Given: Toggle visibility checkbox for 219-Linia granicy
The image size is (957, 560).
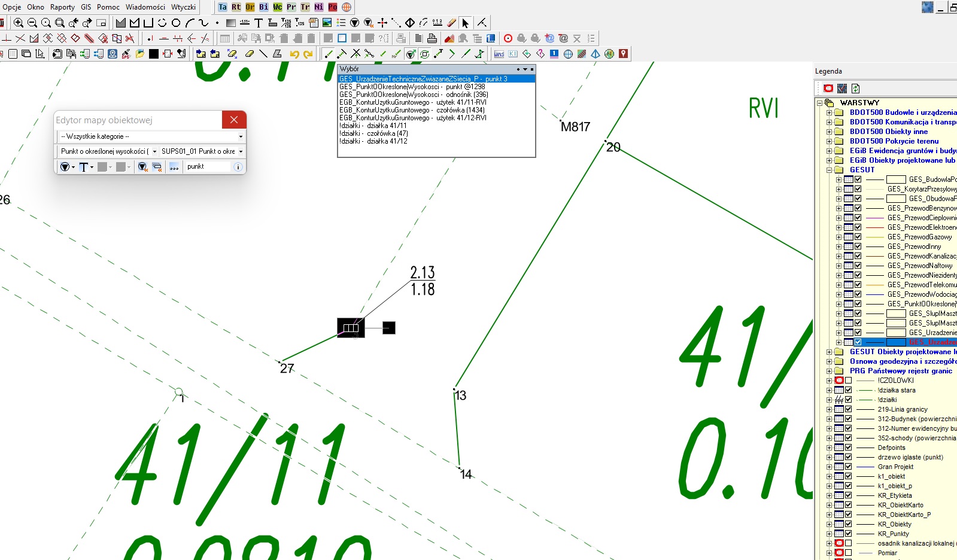Looking at the screenshot, I should point(849,409).
